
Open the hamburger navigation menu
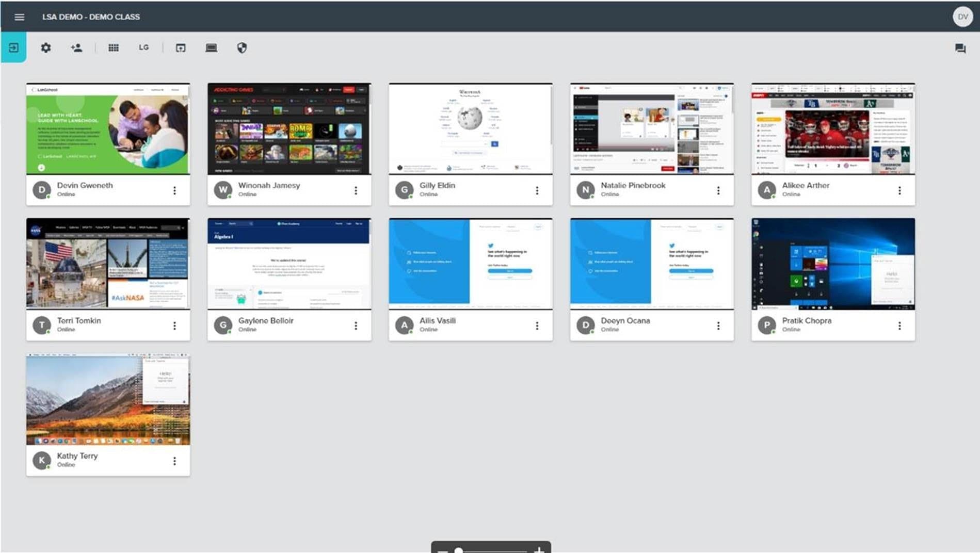point(19,17)
